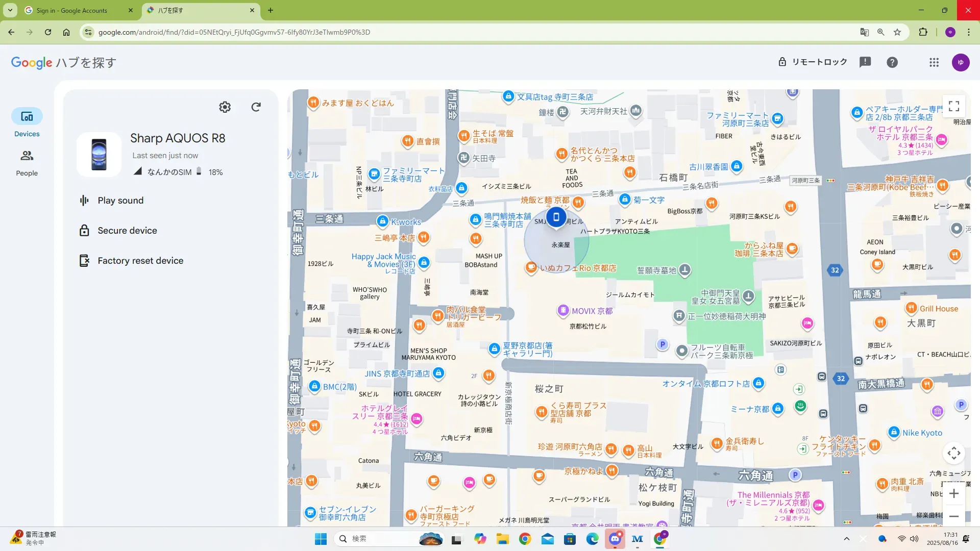The image size is (980, 551).
Task: Toggle fullscreen map view
Action: point(953,106)
